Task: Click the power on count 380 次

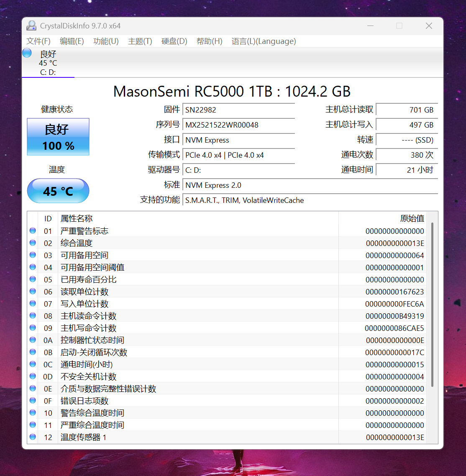Action: [x=407, y=155]
